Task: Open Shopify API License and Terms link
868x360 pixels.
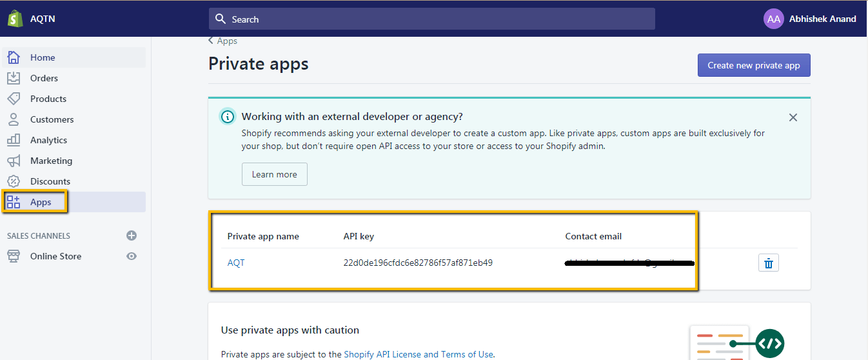Action: click(x=419, y=354)
